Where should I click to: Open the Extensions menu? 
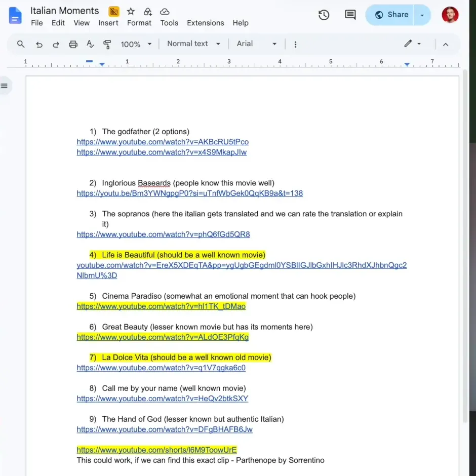point(205,23)
